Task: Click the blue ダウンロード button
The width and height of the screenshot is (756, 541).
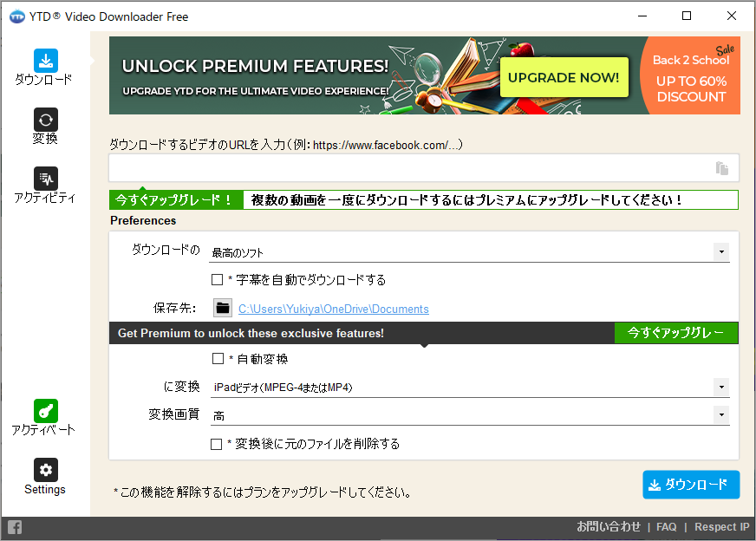Action: 691,485
